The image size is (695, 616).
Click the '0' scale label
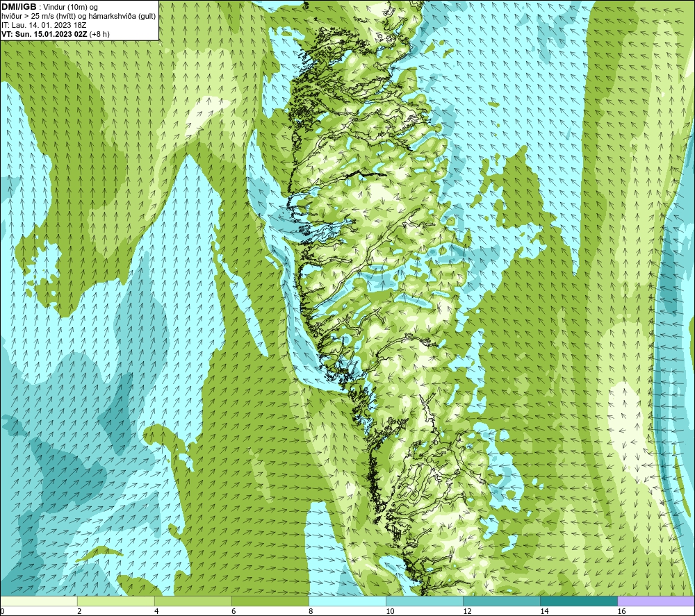(x=2, y=611)
